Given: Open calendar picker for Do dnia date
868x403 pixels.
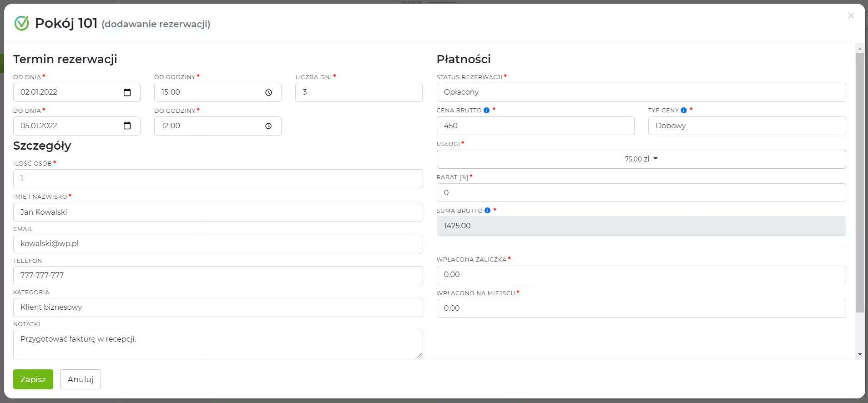Looking at the screenshot, I should click(x=127, y=126).
